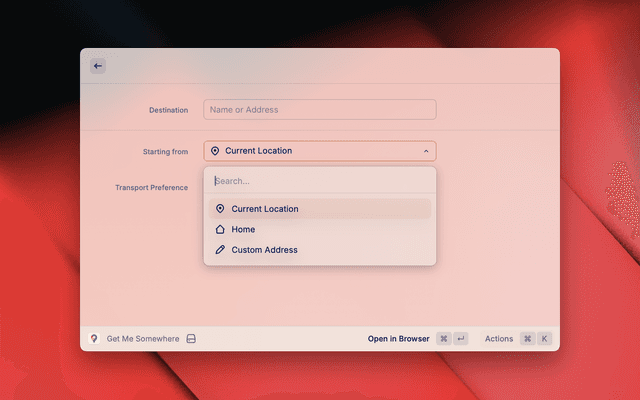
Task: Focus the Destination name or address field
Action: [x=319, y=110]
